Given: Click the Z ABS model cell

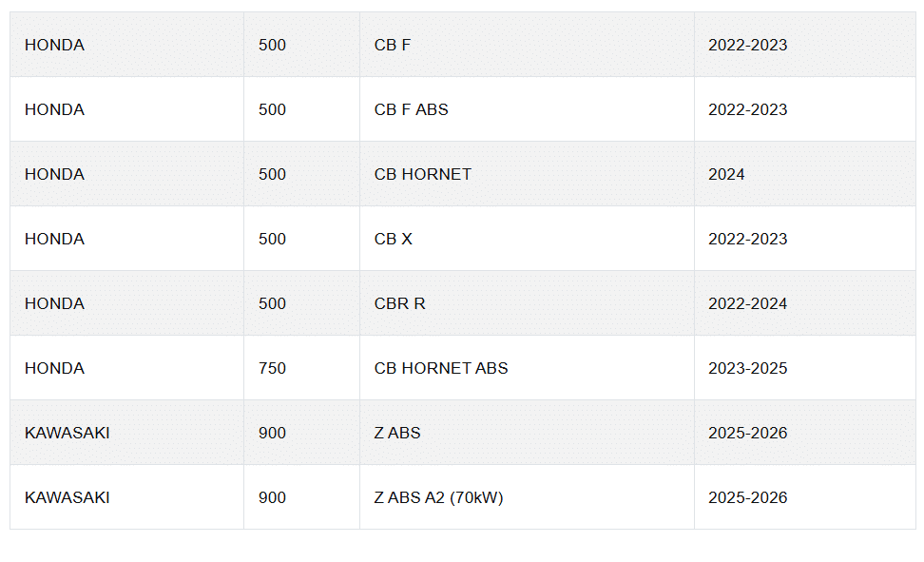Looking at the screenshot, I should coord(397,433).
